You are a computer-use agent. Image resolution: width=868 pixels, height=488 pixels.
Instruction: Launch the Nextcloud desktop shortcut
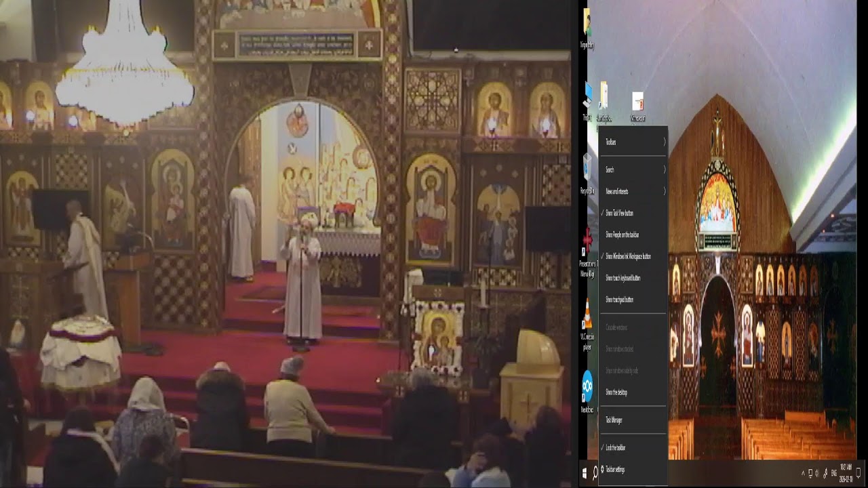(587, 392)
